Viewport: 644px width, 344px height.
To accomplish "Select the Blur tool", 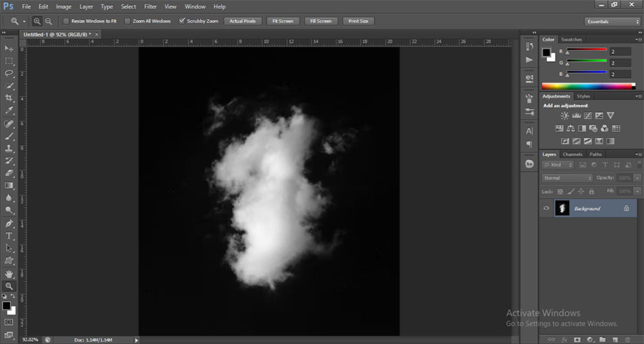I will pos(9,197).
